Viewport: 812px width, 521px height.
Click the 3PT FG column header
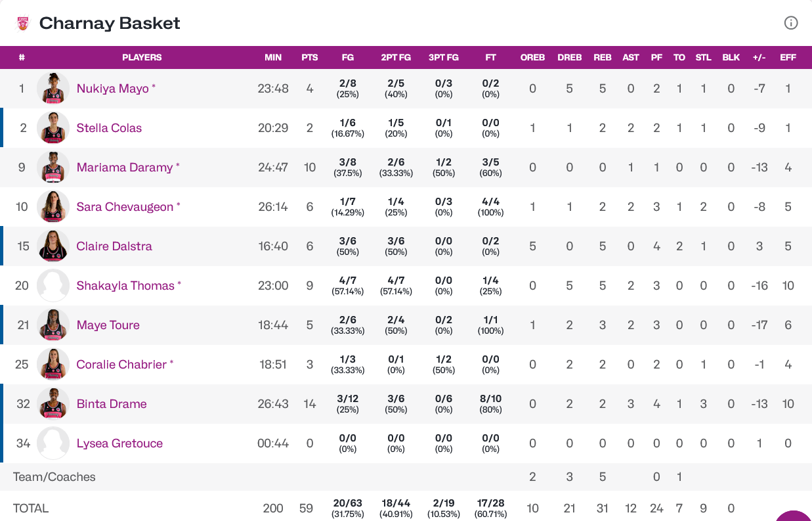coord(444,57)
